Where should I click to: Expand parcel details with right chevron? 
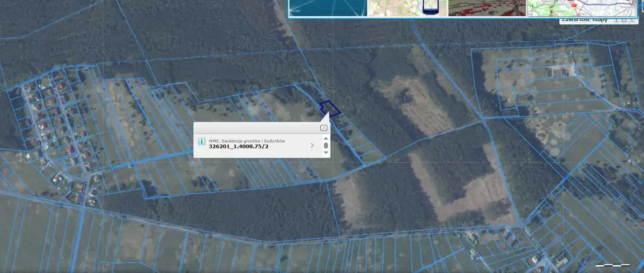312,146
